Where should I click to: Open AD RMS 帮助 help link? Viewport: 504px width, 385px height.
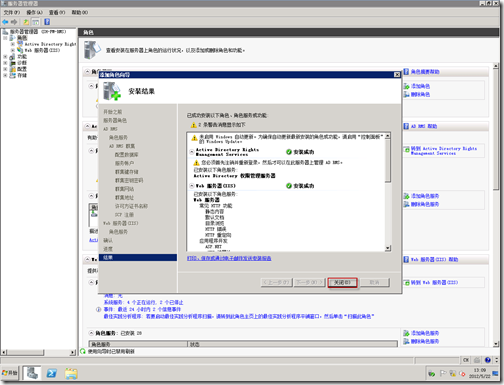[423, 126]
